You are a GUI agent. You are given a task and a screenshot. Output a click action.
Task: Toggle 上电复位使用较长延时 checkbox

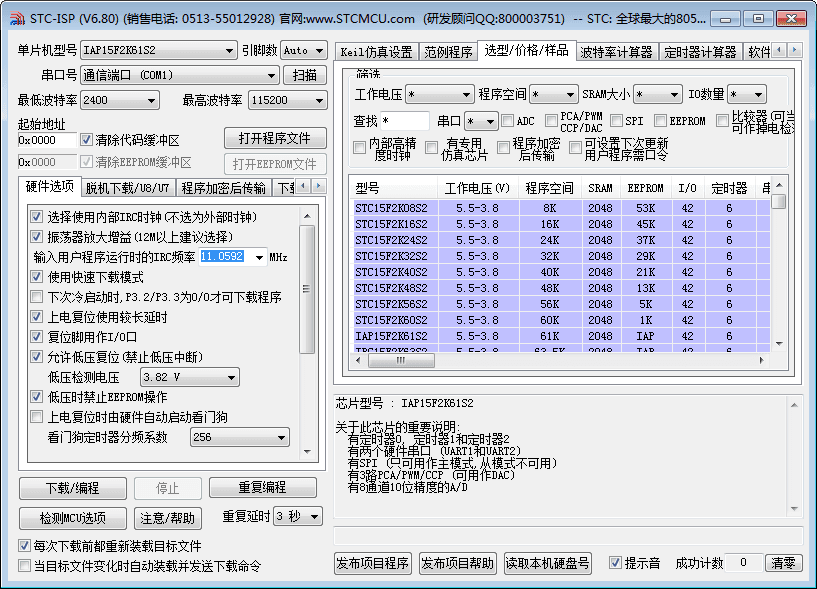click(36, 316)
